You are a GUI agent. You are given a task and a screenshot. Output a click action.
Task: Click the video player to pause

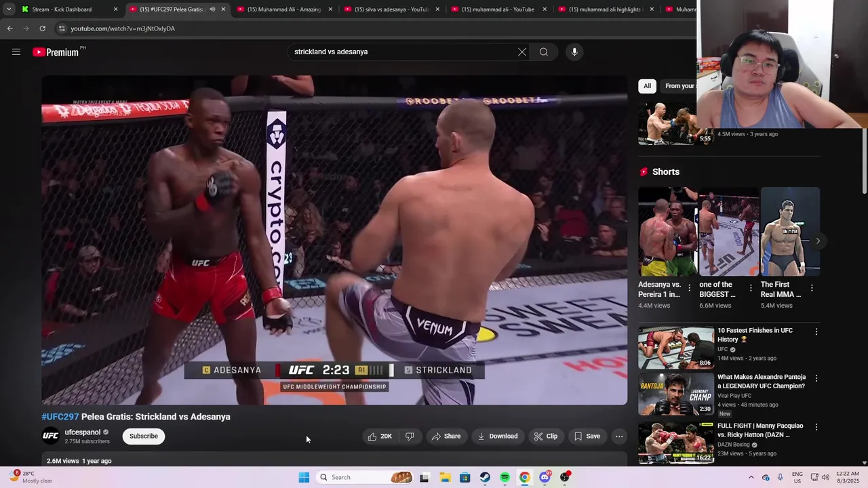point(334,240)
